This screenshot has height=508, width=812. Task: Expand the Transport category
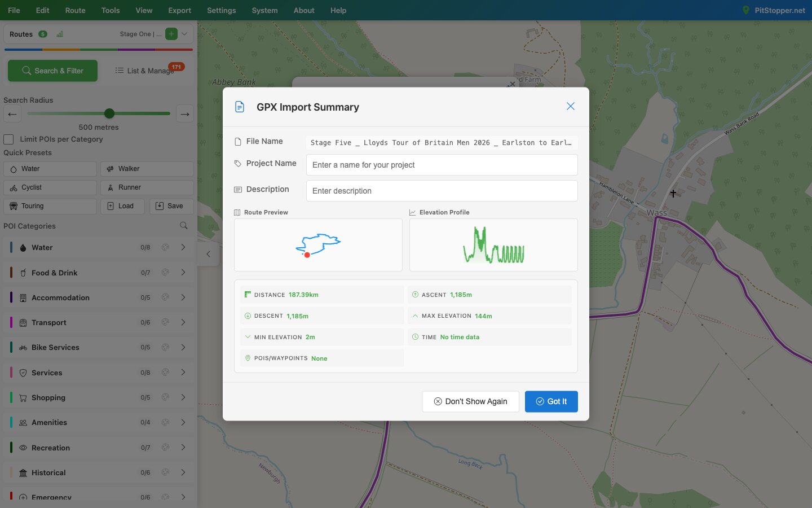[183, 322]
